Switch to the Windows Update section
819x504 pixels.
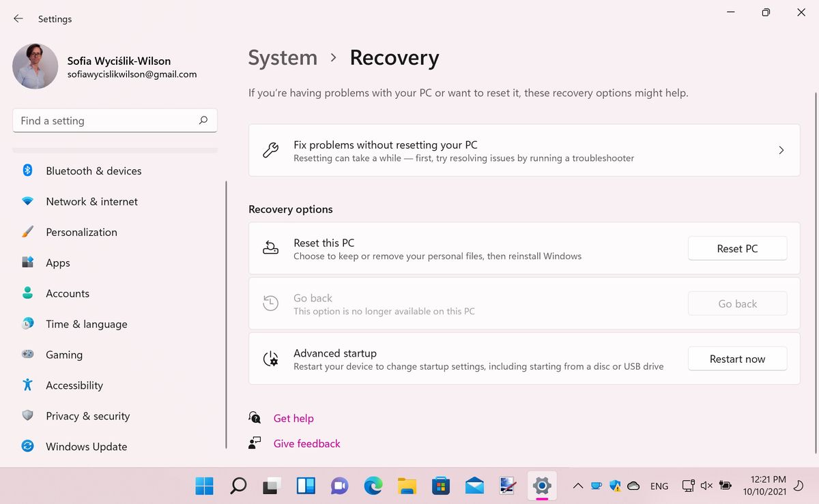click(x=86, y=446)
